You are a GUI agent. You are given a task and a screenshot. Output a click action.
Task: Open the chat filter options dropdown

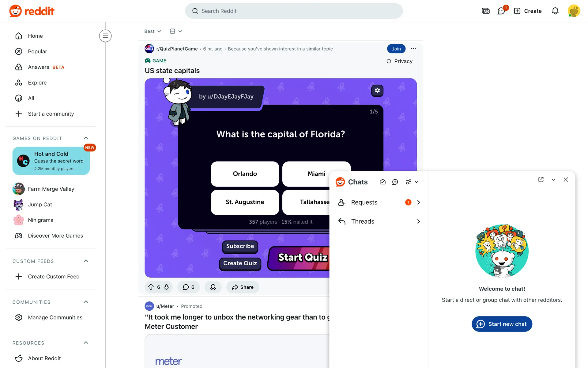pyautogui.click(x=412, y=182)
